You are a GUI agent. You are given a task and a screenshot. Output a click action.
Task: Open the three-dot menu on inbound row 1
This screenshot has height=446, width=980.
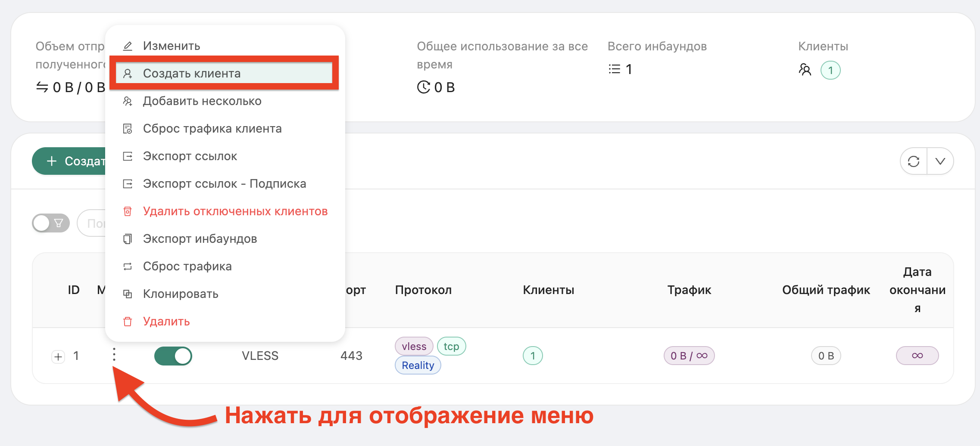coord(114,356)
